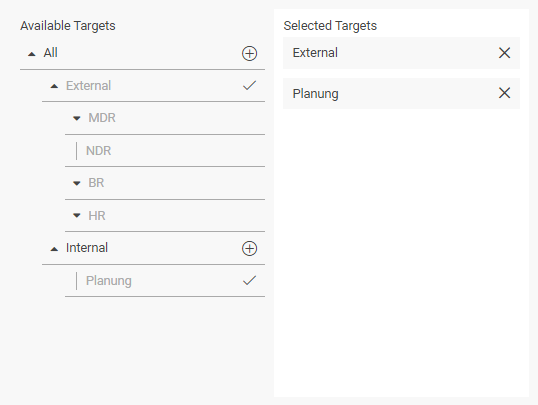The image size is (538, 405).
Task: Select the MDR label in tree
Action: pyautogui.click(x=102, y=118)
